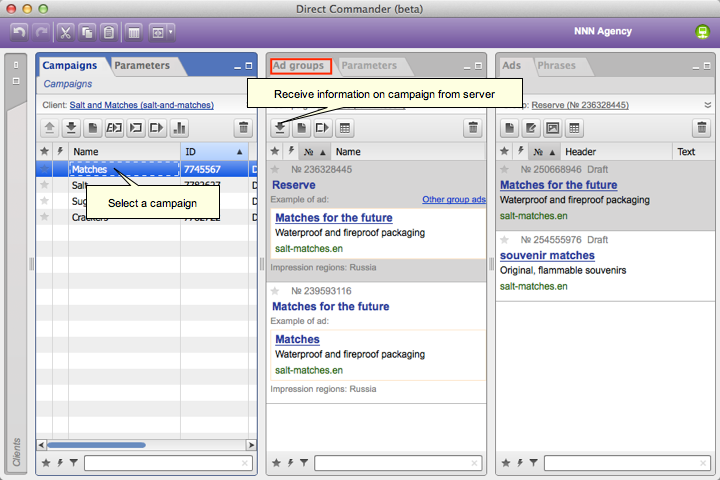Open campaign statistics with the bar chart icon
Viewport: 720px width, 480px height.
tap(179, 128)
